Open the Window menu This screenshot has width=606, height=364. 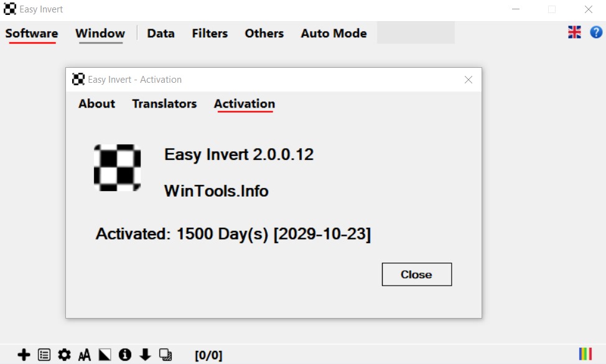[x=100, y=34]
